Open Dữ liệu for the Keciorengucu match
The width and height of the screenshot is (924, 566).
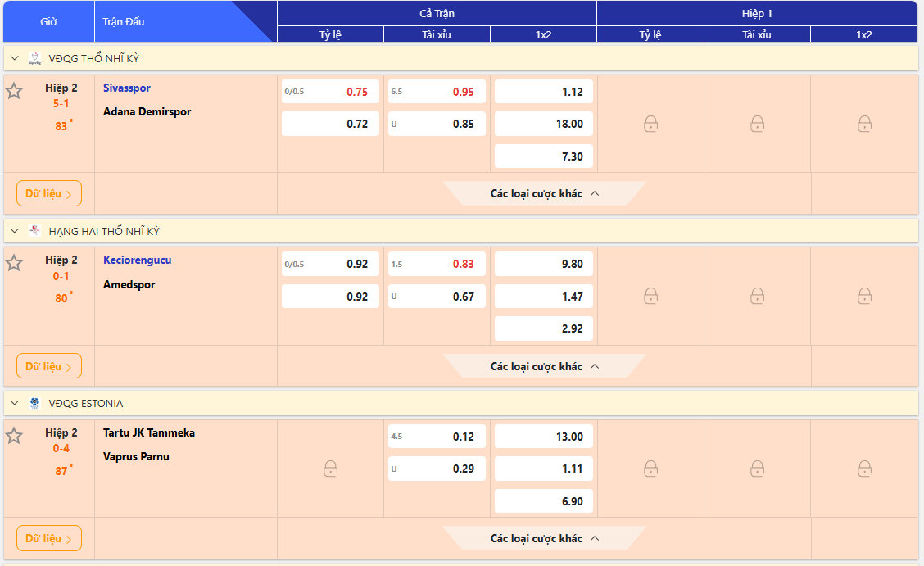coord(49,366)
